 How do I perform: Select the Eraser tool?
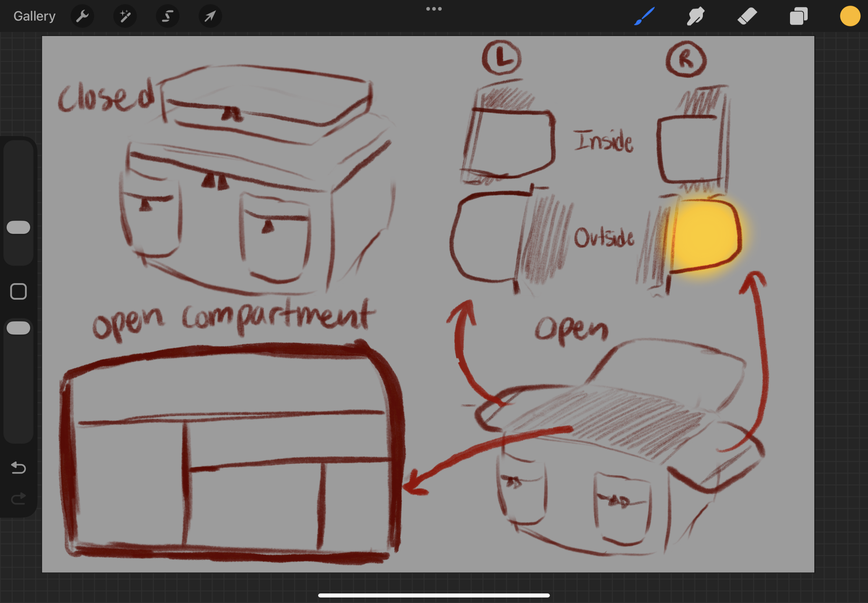click(747, 16)
